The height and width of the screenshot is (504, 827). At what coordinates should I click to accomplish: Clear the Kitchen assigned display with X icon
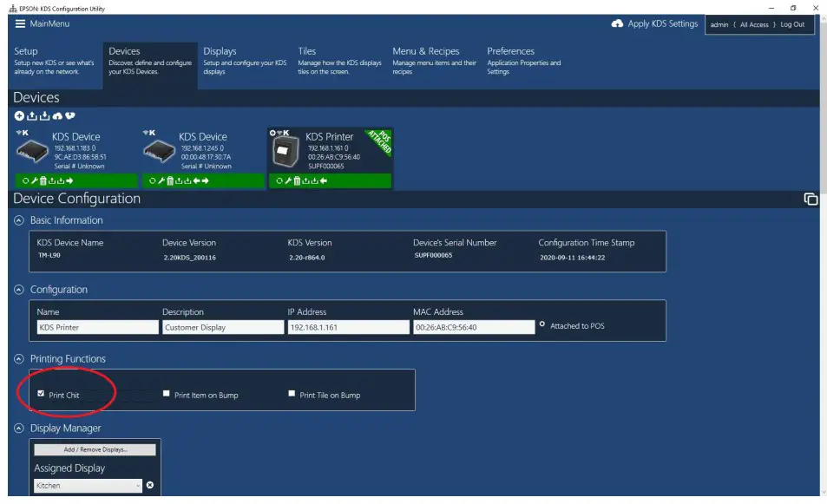(x=150, y=485)
